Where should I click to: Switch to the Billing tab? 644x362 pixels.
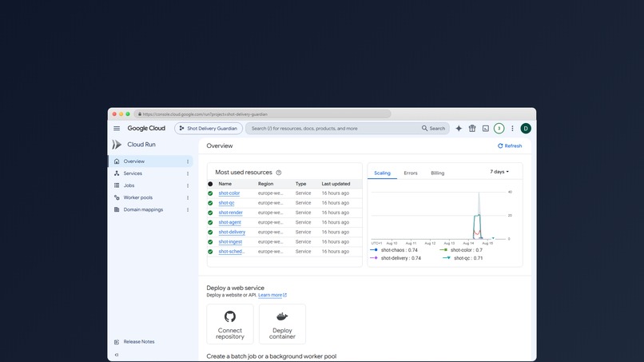click(437, 173)
